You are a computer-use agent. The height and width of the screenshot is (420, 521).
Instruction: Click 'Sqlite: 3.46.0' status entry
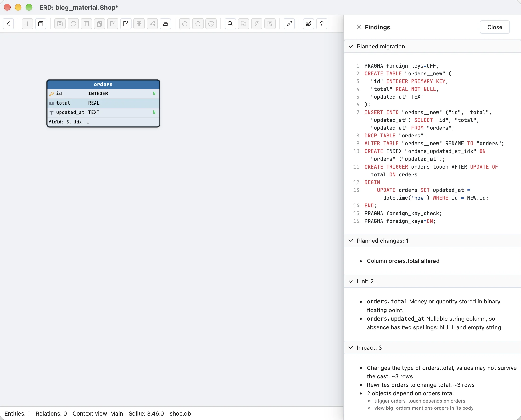pyautogui.click(x=146, y=413)
